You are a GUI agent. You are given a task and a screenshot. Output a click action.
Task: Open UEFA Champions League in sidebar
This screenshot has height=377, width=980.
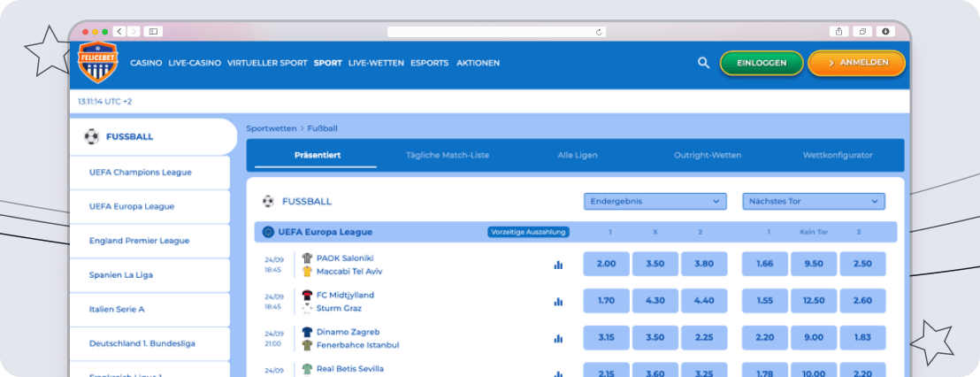(150, 173)
